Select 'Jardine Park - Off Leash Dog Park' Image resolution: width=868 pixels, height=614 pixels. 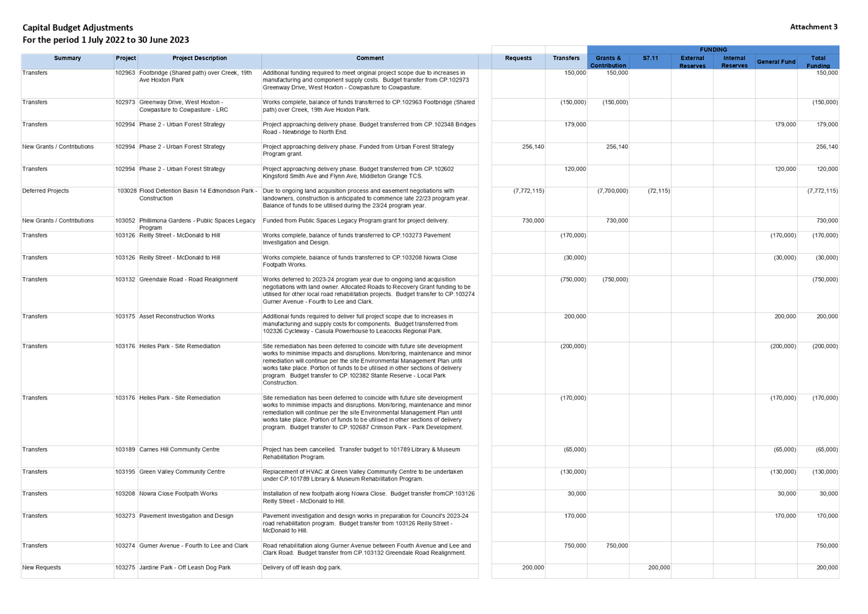pyautogui.click(x=185, y=568)
